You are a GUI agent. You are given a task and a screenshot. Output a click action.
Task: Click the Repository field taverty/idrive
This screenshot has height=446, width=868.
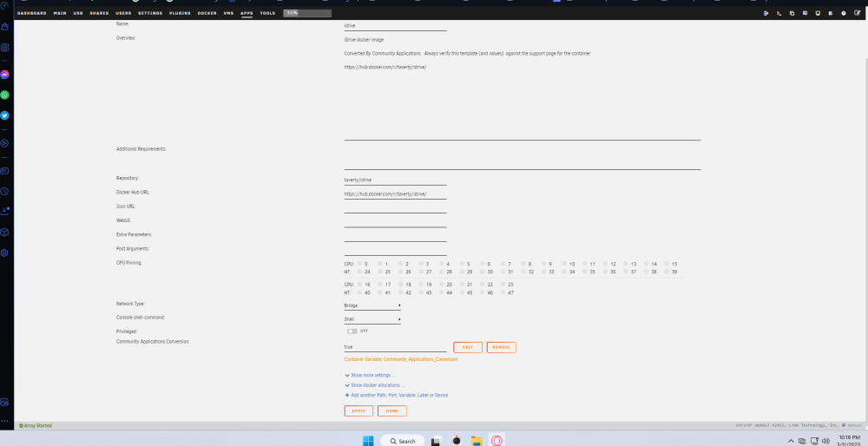pos(395,180)
